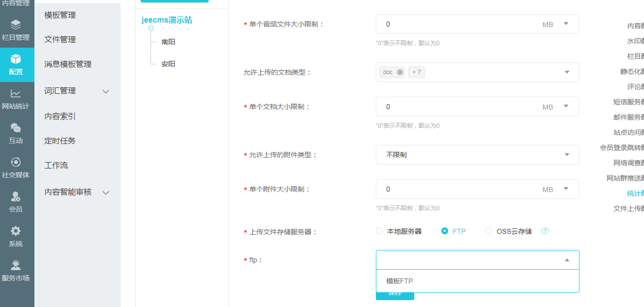Remove the doc tag from document types
This screenshot has height=307, width=644.
[x=400, y=72]
